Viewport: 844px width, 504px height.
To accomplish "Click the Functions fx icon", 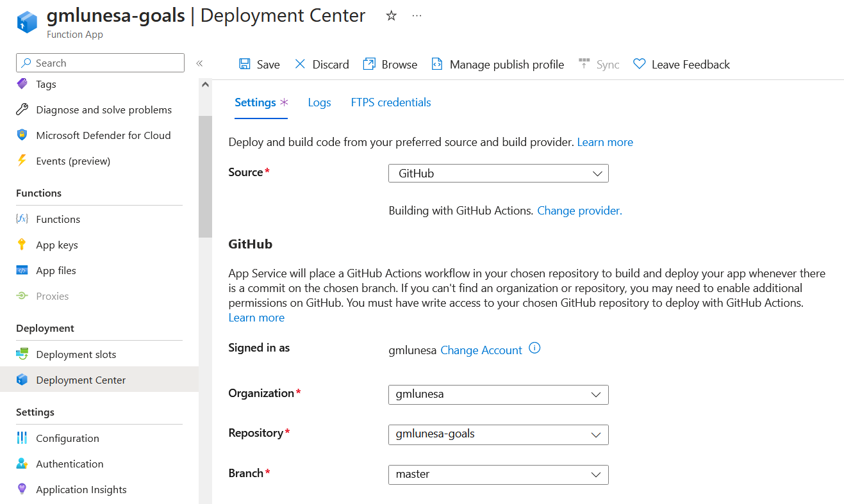I will coord(22,219).
